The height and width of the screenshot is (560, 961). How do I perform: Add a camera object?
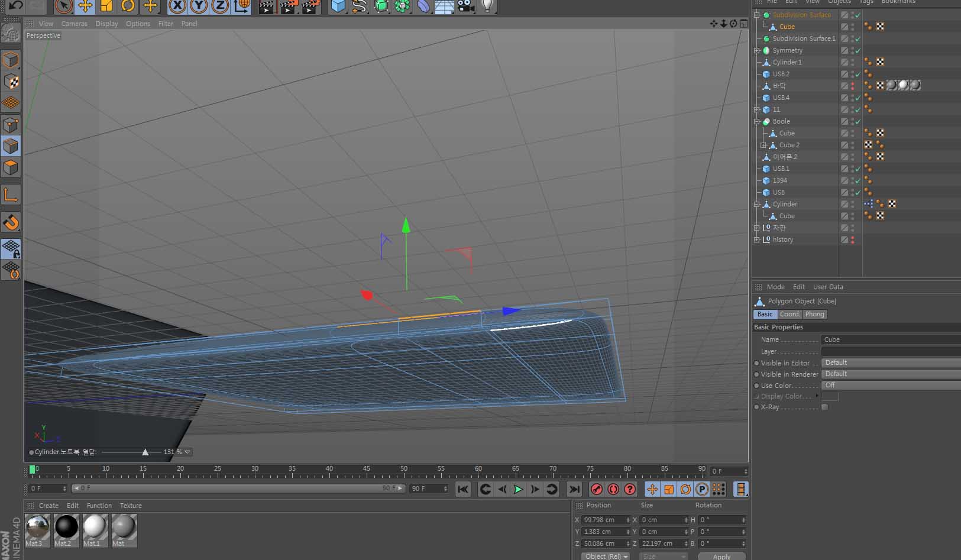click(x=466, y=7)
